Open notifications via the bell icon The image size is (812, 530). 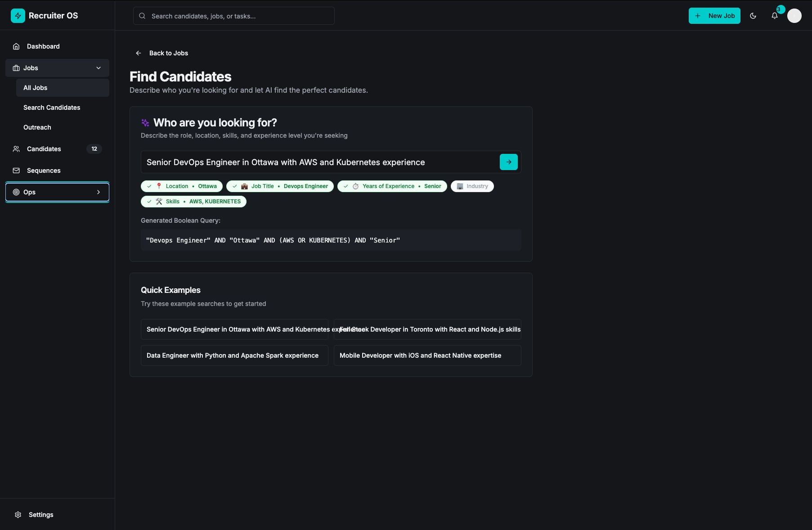coord(774,16)
